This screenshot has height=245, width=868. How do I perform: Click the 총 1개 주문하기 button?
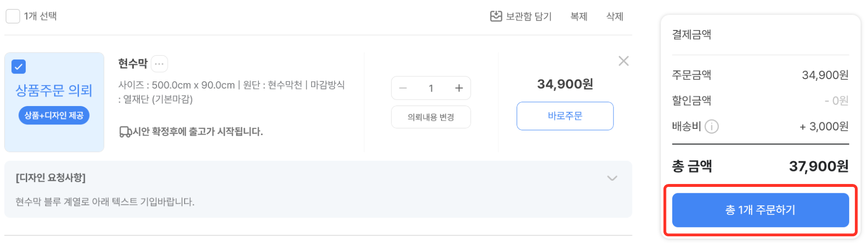[760, 210]
